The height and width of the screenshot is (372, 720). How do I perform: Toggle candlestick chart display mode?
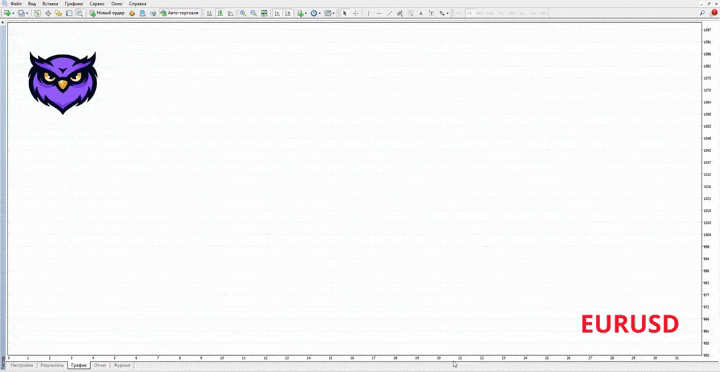(x=220, y=13)
